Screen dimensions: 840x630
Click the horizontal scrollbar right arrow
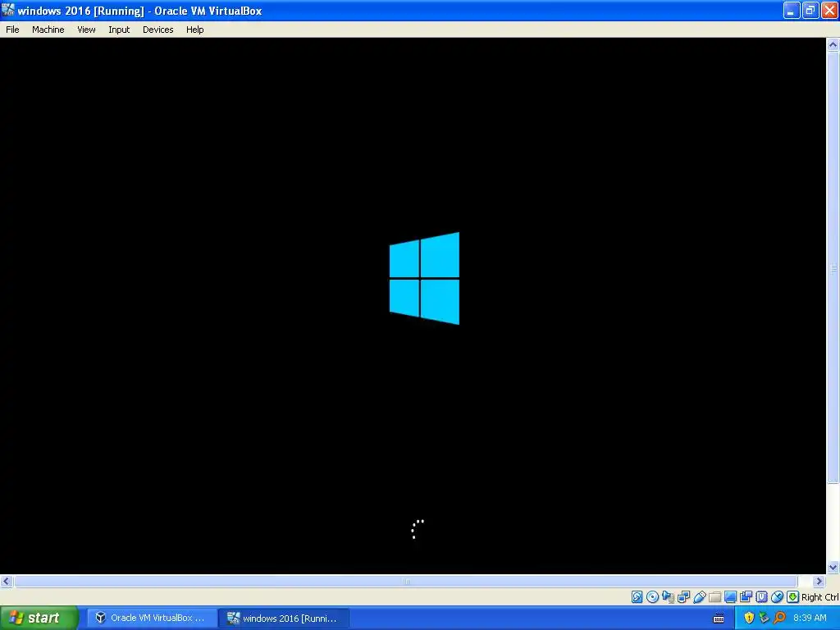point(819,581)
